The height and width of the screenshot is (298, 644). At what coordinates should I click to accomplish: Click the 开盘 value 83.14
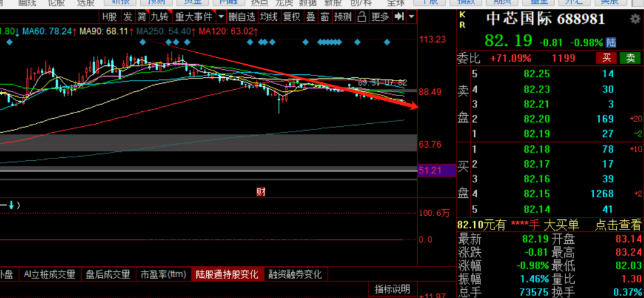(628, 240)
